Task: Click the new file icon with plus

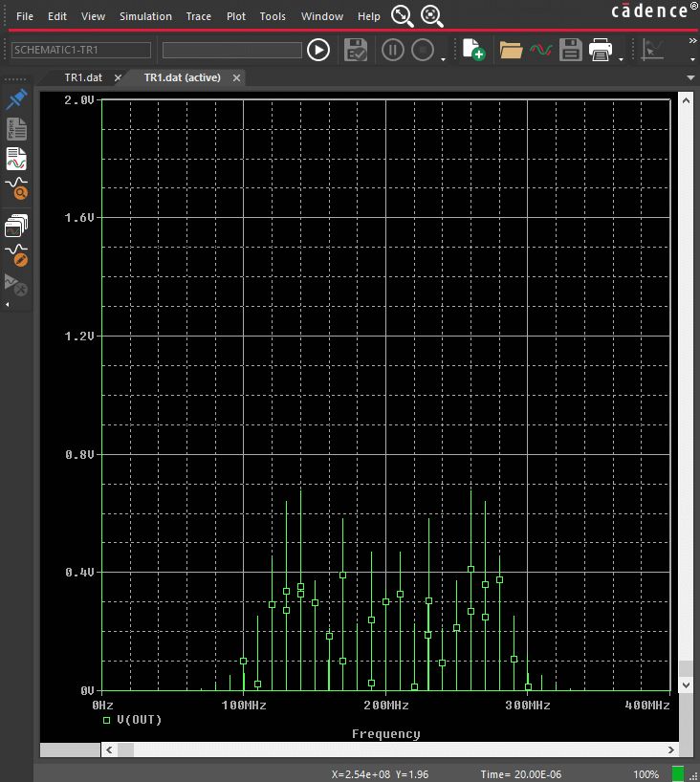Action: pos(473,50)
